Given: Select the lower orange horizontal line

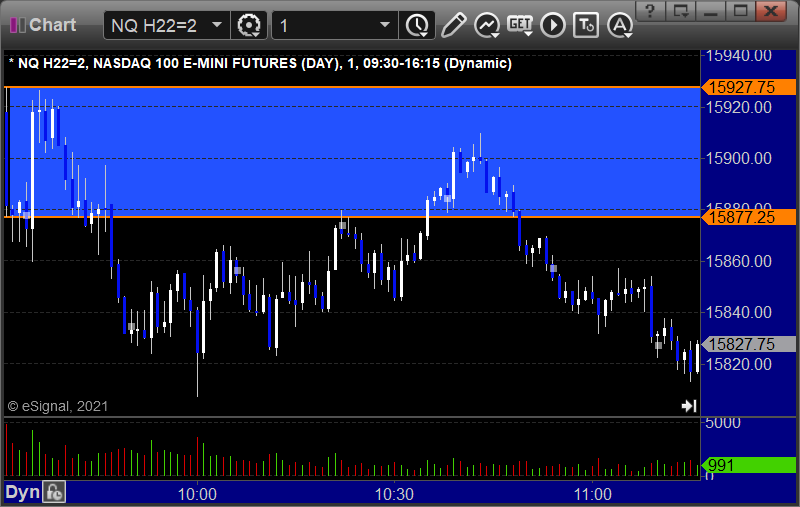Looking at the screenshot, I should tap(352, 217).
